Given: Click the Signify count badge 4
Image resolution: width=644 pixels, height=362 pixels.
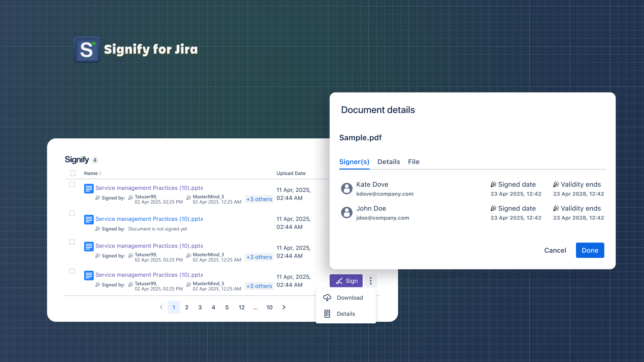Looking at the screenshot, I should click(x=95, y=160).
